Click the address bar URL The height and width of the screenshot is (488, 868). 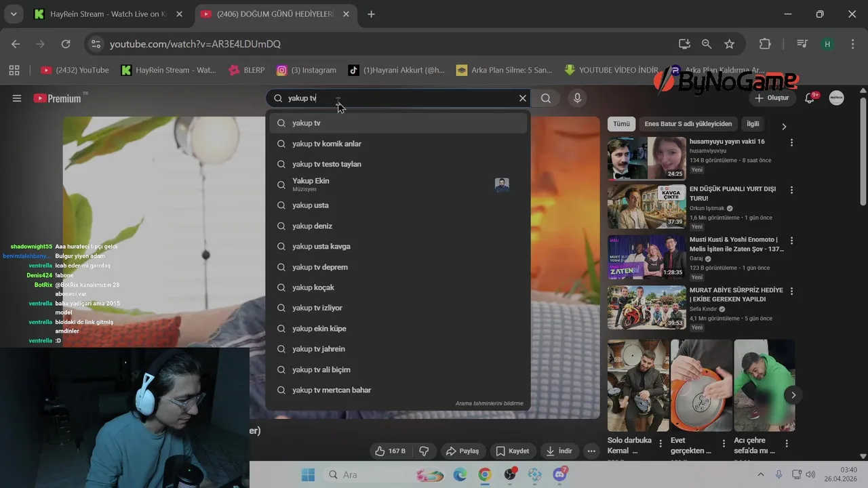(x=195, y=44)
